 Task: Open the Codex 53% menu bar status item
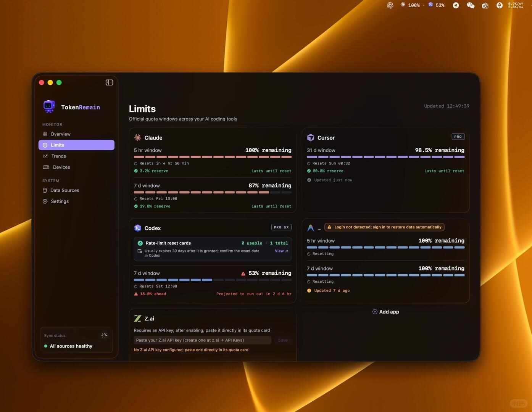[436, 5]
